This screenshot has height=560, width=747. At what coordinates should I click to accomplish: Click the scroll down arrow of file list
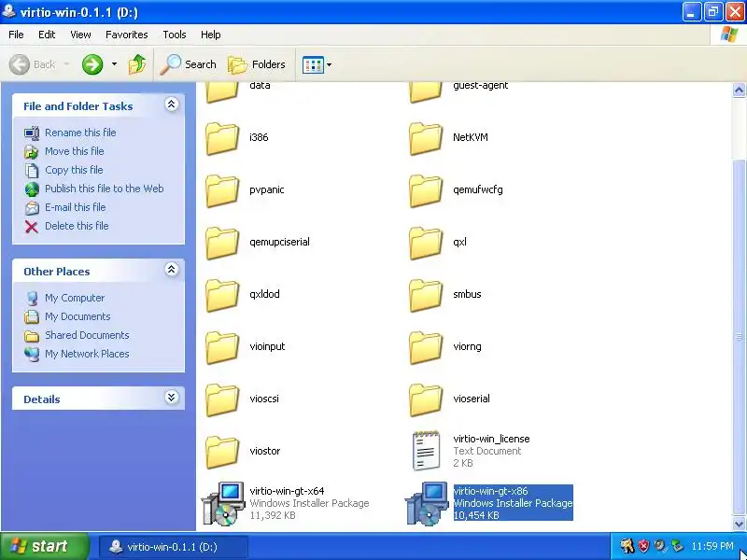(739, 524)
